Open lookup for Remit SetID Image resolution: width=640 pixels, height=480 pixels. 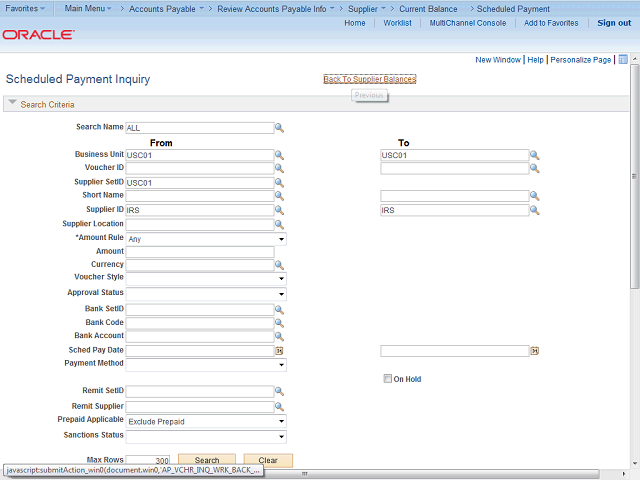(279, 391)
